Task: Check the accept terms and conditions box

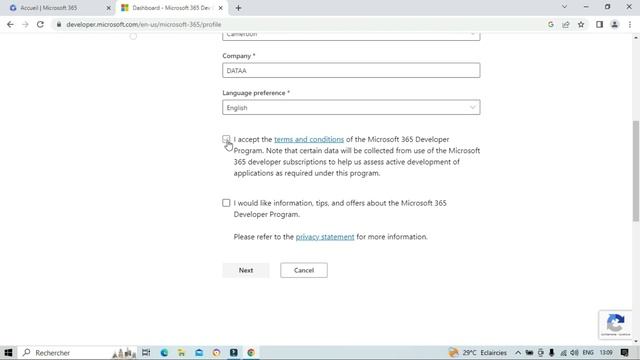Action: [226, 139]
